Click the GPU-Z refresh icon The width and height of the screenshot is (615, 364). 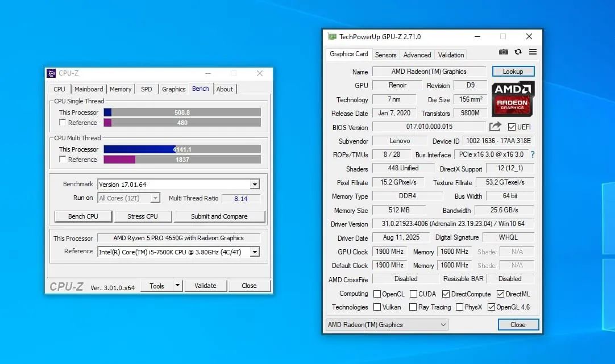pos(518,52)
